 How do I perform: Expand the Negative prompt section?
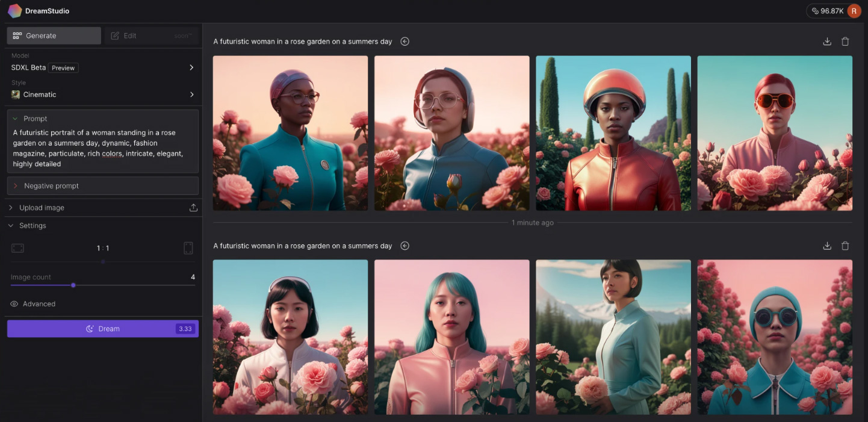[103, 186]
